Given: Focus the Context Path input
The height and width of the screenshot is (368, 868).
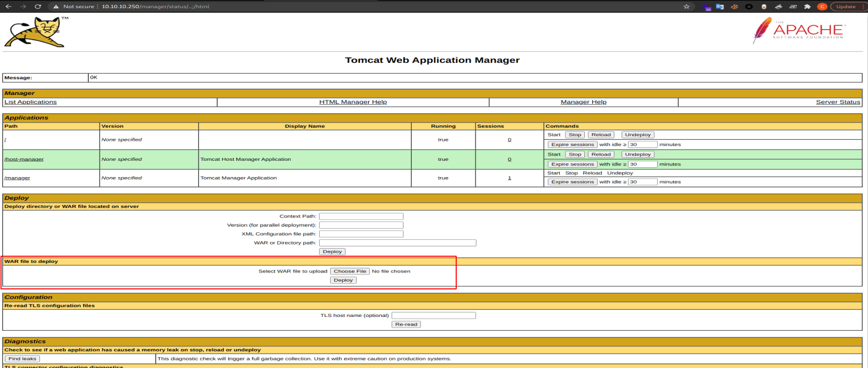Looking at the screenshot, I should click(361, 216).
